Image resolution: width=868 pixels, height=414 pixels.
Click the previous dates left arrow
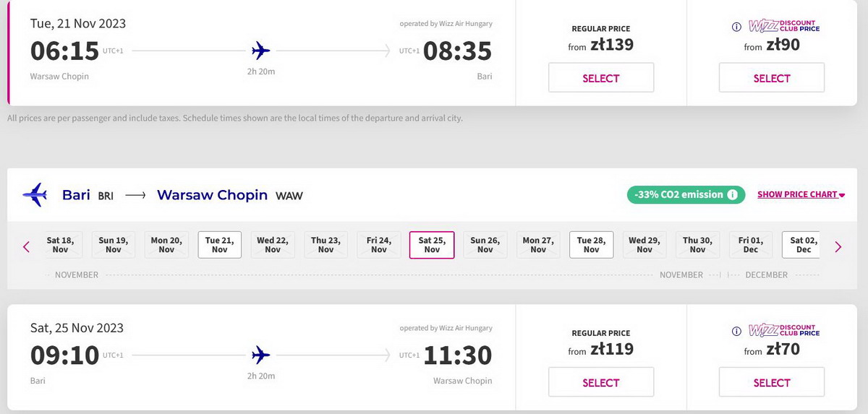coord(27,246)
